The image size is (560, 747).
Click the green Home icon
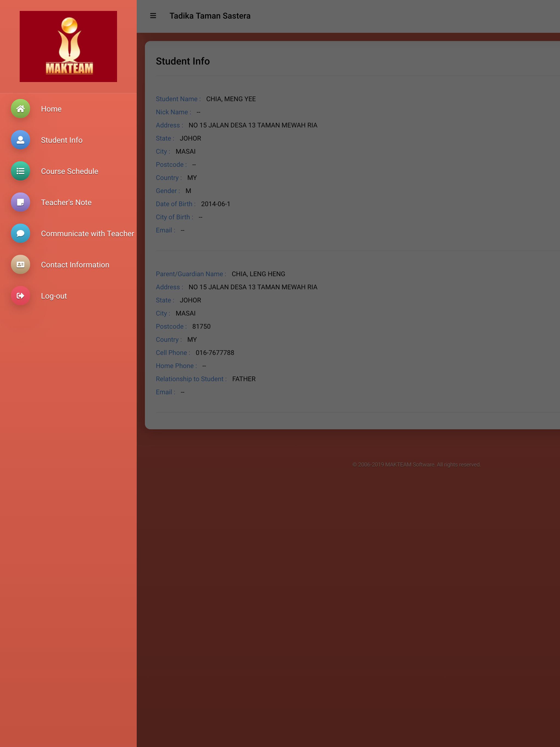click(x=20, y=109)
